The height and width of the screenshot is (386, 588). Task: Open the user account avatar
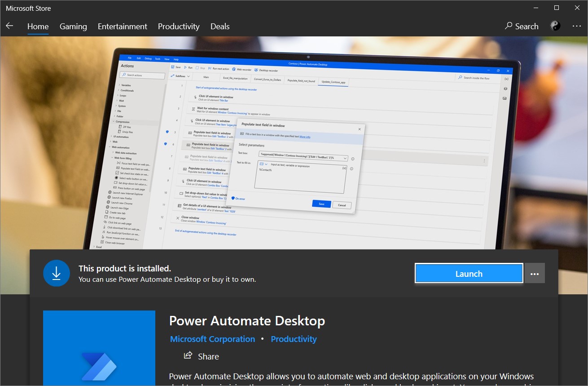click(555, 26)
